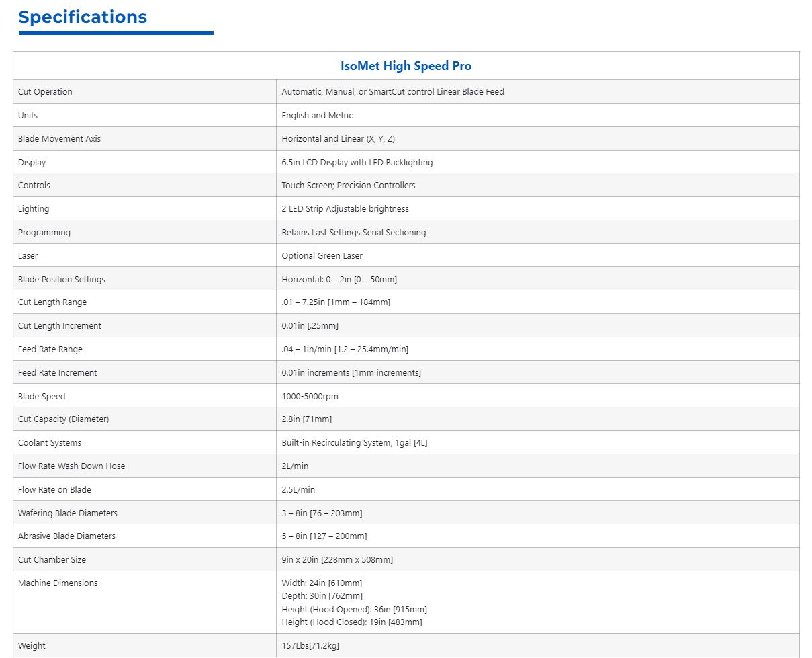This screenshot has width=812, height=658.
Task: Click the Wafering Blade Diameters label
Action: pyautogui.click(x=68, y=513)
